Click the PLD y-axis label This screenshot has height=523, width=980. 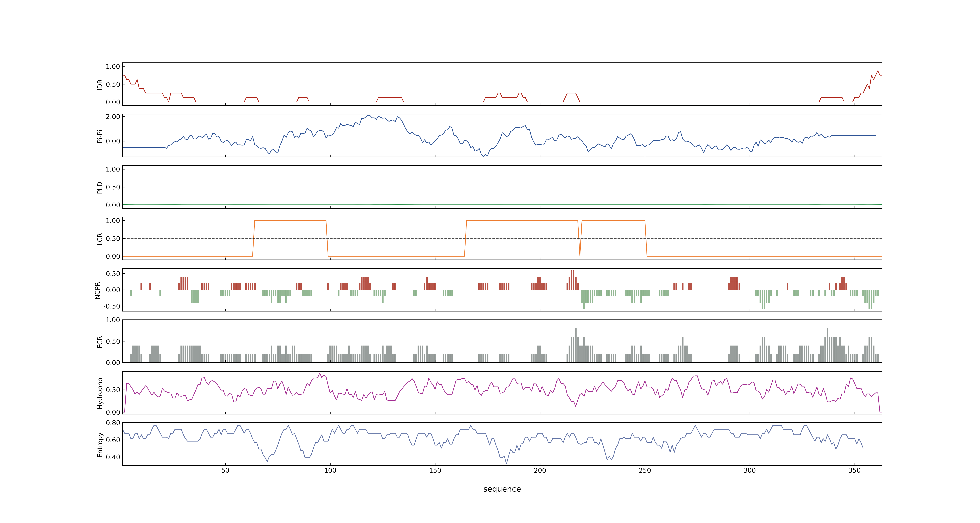pyautogui.click(x=100, y=187)
